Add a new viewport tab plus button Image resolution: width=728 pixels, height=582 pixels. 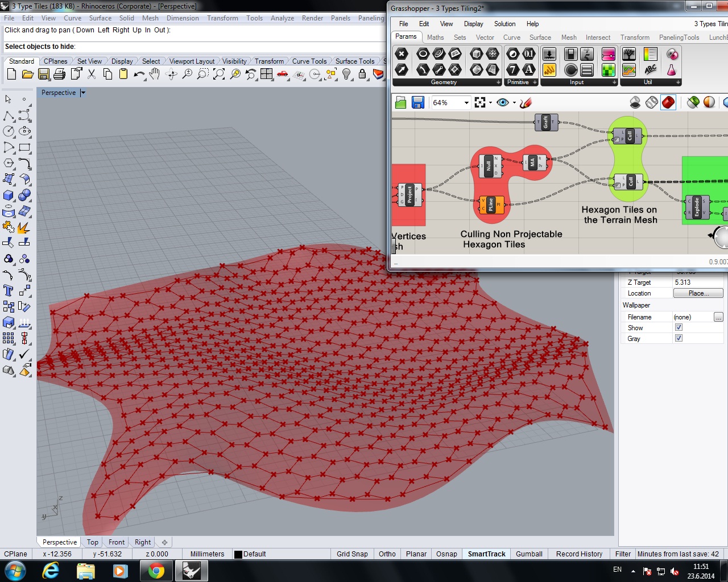tap(164, 542)
